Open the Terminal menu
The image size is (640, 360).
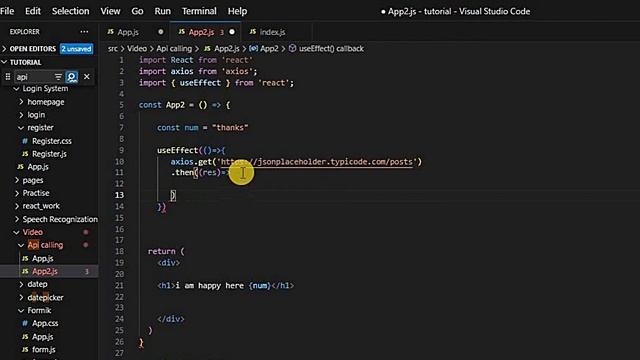(x=199, y=11)
